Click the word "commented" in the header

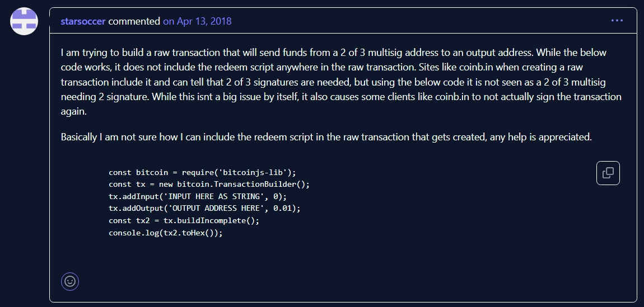pos(134,21)
